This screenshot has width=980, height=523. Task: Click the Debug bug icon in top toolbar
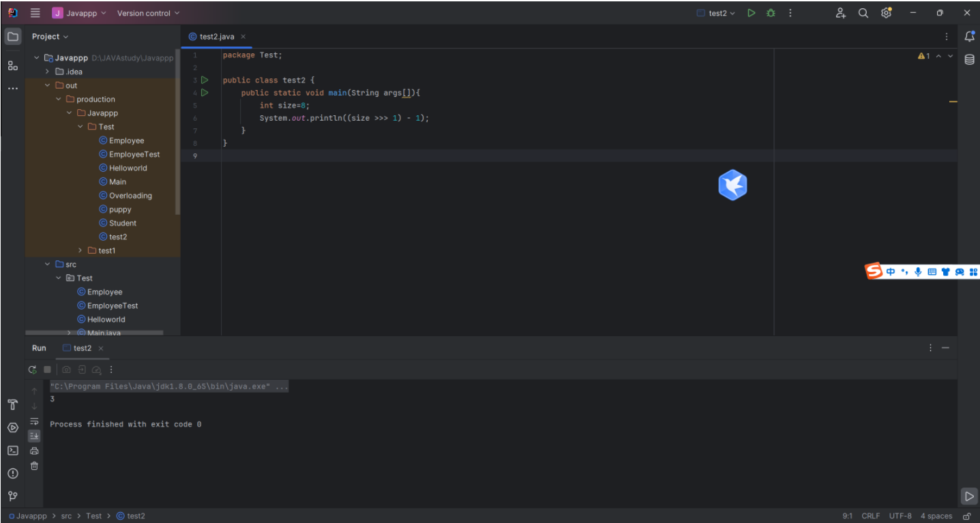(771, 13)
